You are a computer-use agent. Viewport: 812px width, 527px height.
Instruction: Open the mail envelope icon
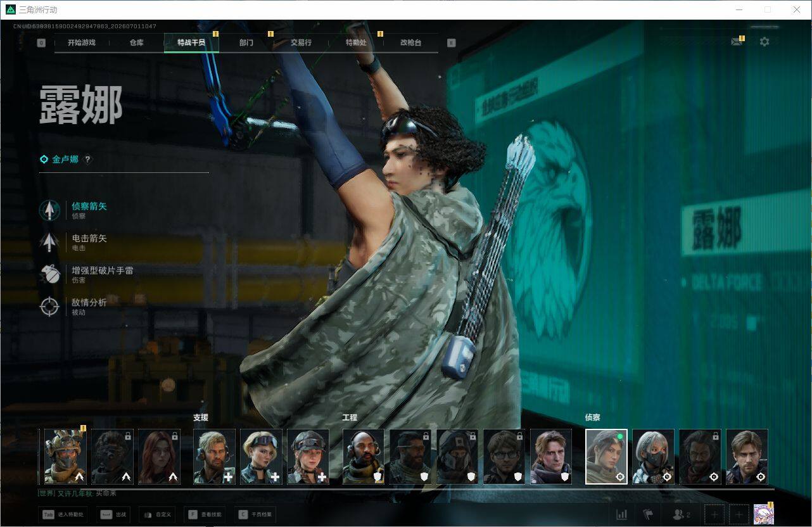point(737,42)
